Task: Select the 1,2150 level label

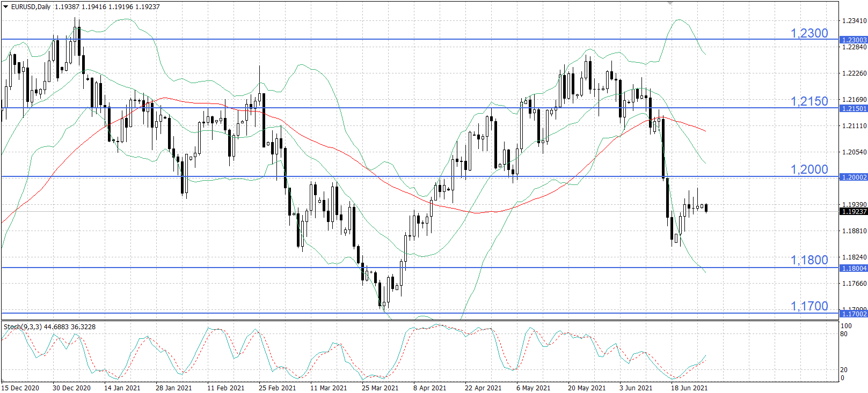Action: pyautogui.click(x=809, y=101)
